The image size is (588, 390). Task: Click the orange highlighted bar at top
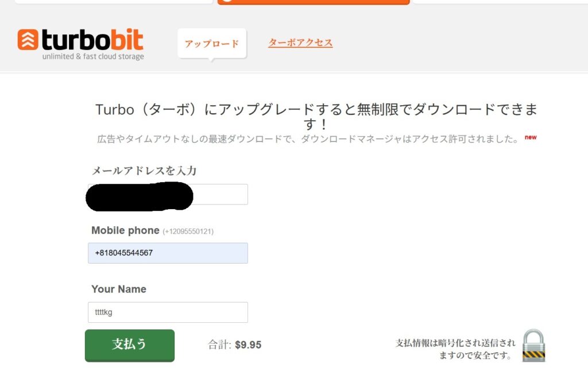click(x=314, y=2)
